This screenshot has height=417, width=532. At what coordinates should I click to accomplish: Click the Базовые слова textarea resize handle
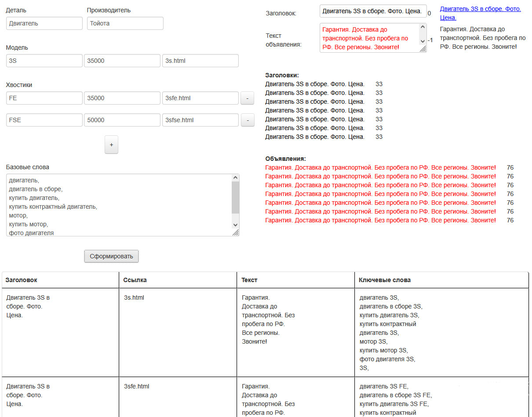tap(236, 233)
